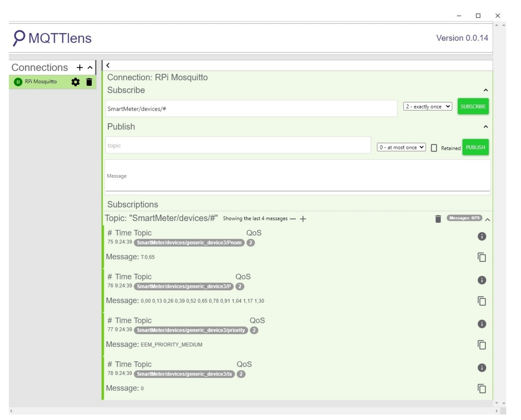Collapse the Publish section
The height and width of the screenshot is (420, 521).
pos(486,127)
